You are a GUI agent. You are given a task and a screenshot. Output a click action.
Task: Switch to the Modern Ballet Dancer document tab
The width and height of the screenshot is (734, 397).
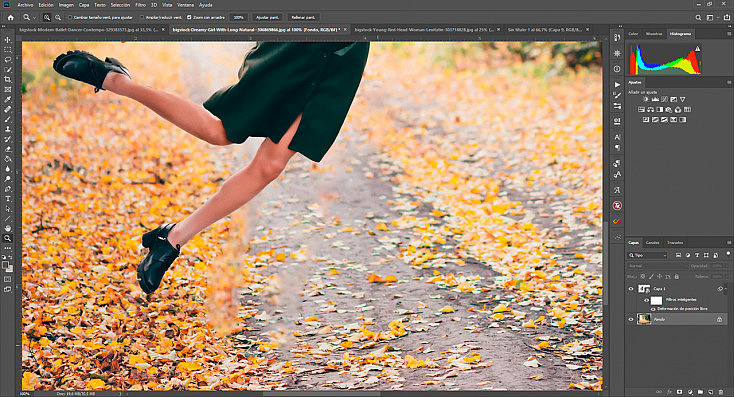coord(89,29)
